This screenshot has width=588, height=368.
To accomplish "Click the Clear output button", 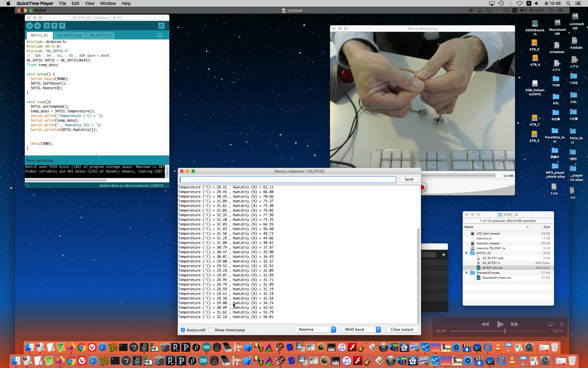I will (x=402, y=329).
